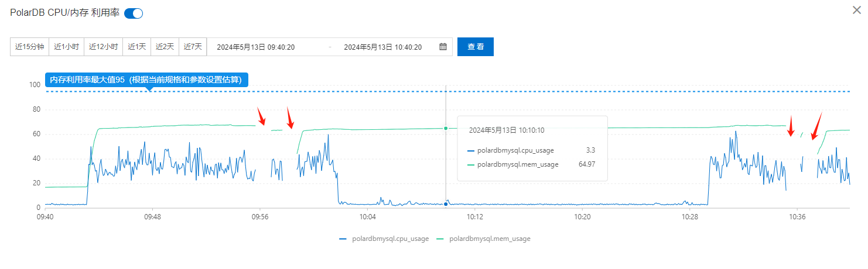Select the 近1天 time range
The image size is (868, 269).
(137, 47)
